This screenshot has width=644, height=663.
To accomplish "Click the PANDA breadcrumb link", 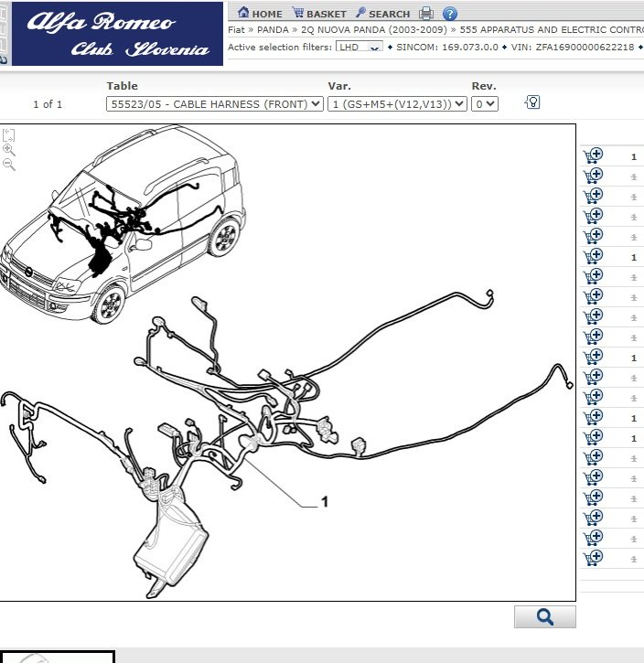I will (x=272, y=30).
